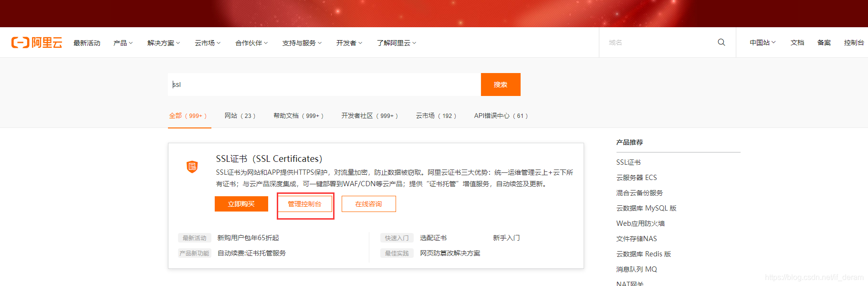The image size is (868, 286).
Task: Focus the ssl search input box
Action: click(x=324, y=85)
